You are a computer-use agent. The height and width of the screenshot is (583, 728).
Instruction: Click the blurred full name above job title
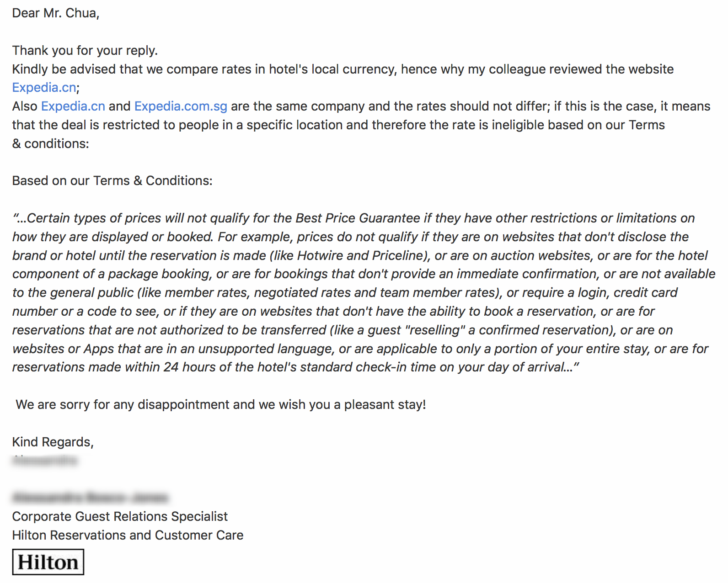(x=90, y=497)
